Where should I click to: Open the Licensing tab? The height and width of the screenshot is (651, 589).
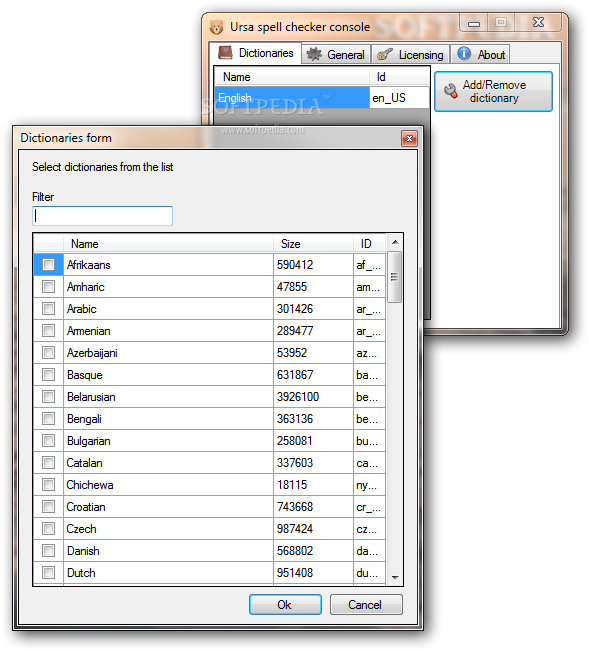tap(410, 54)
